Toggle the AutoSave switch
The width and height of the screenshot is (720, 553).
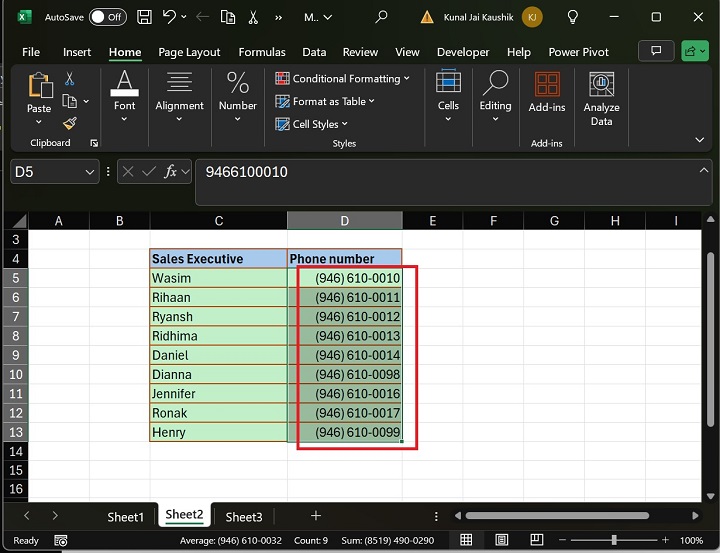107,17
